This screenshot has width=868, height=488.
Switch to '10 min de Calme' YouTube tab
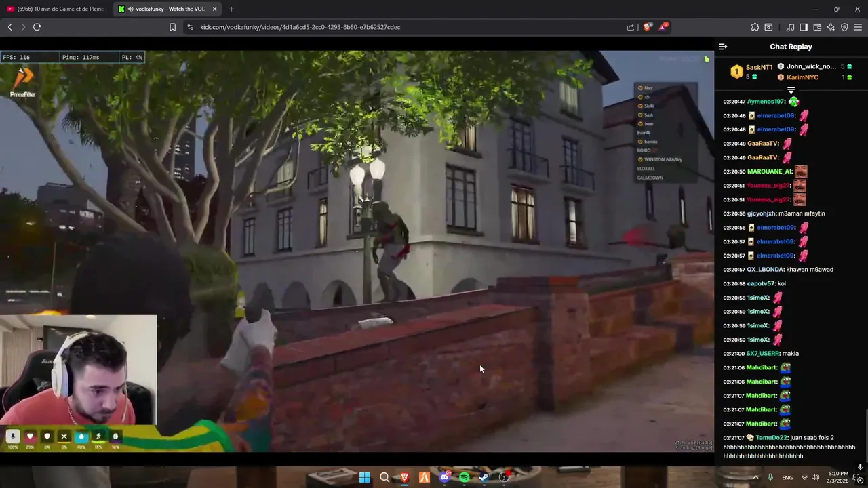pyautogui.click(x=56, y=9)
